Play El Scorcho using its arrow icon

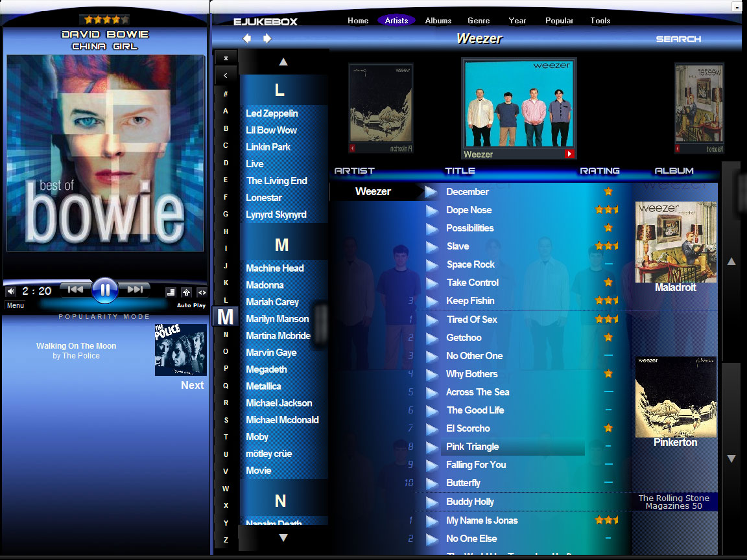pyautogui.click(x=432, y=428)
